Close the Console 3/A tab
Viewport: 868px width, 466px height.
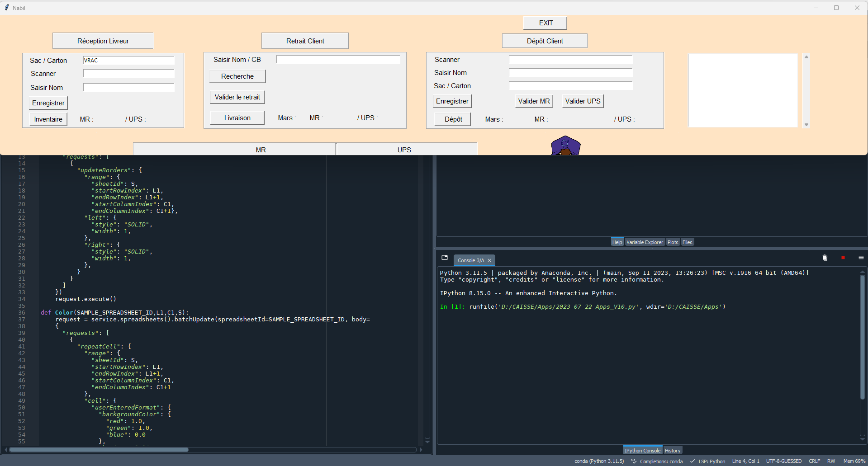[x=489, y=260]
